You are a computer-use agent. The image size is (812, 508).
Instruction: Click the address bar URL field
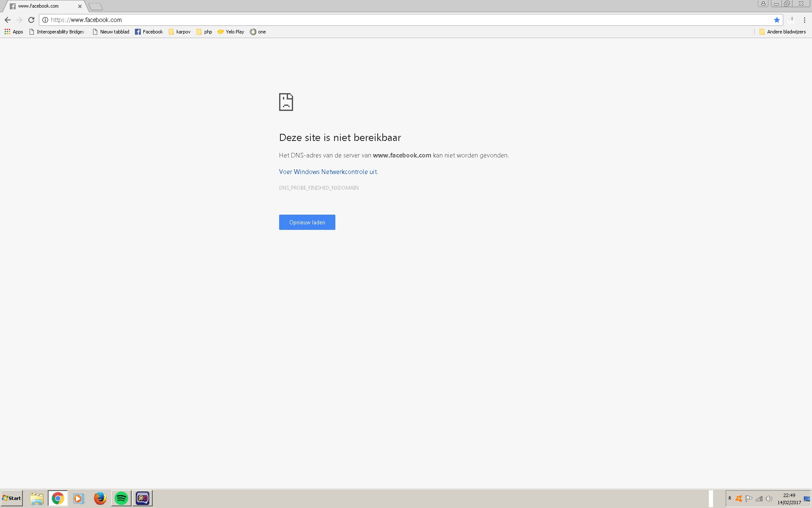tap(410, 20)
